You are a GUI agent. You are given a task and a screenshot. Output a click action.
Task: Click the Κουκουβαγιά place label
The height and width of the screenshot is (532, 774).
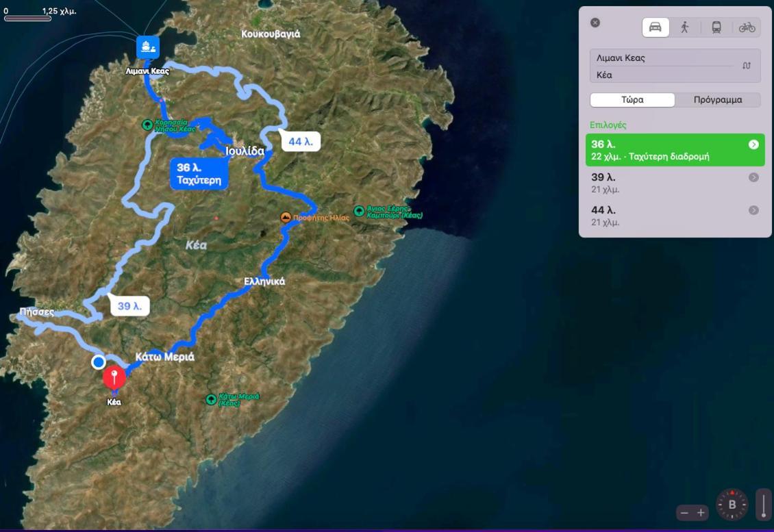pos(271,34)
